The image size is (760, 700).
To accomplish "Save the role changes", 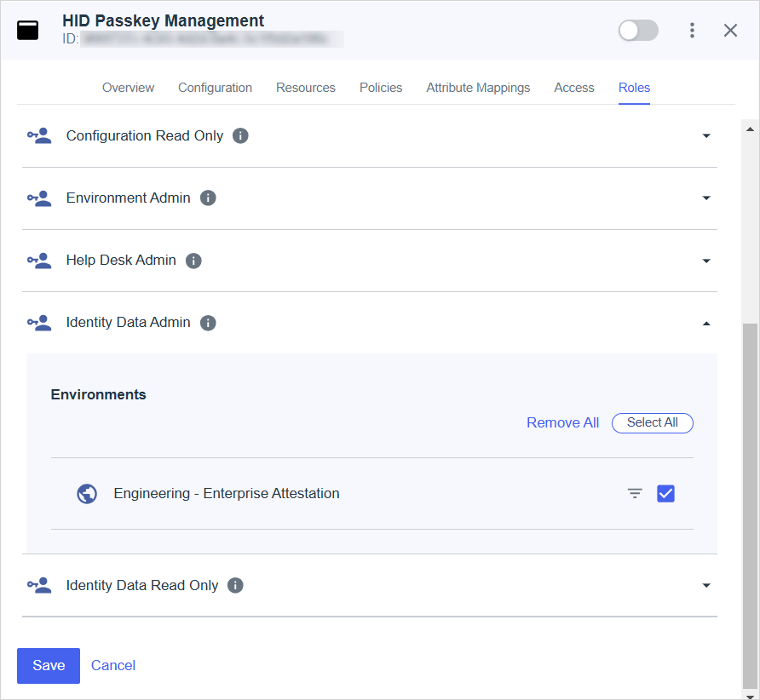I will pos(49,666).
